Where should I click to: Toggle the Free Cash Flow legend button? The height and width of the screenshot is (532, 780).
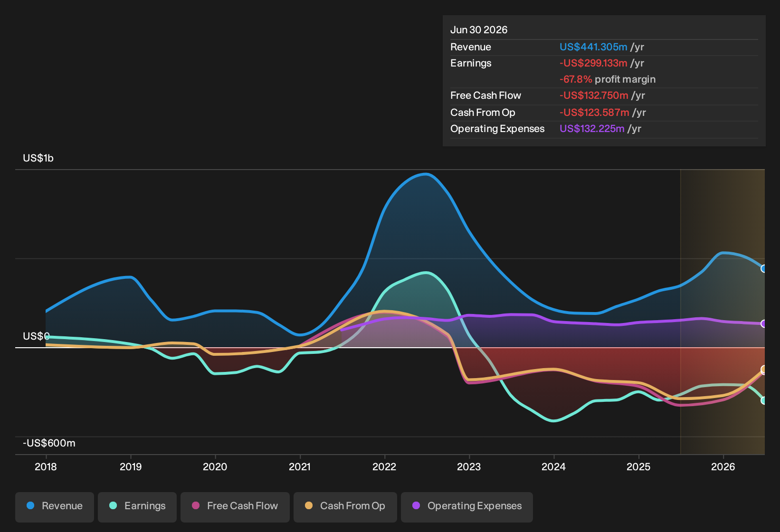coord(235,506)
